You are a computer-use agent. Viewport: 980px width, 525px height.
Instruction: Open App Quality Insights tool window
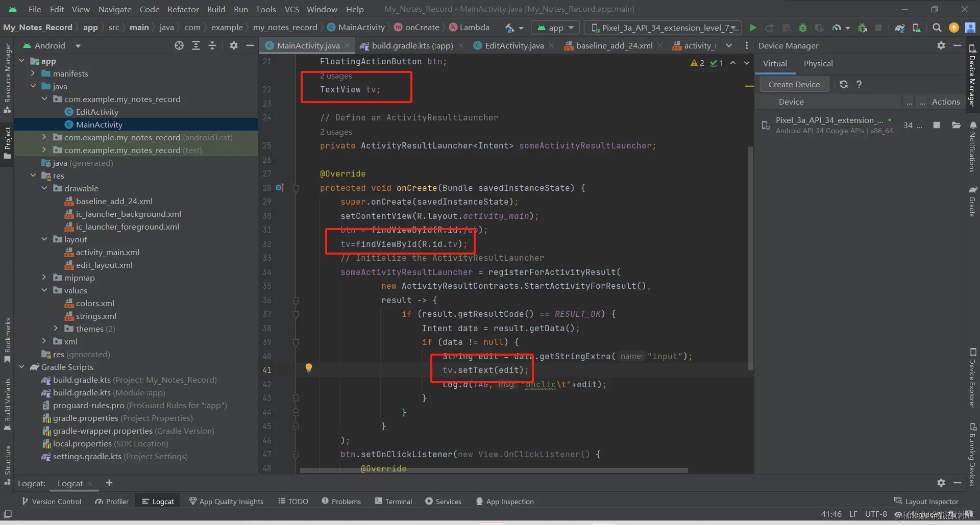pos(226,502)
